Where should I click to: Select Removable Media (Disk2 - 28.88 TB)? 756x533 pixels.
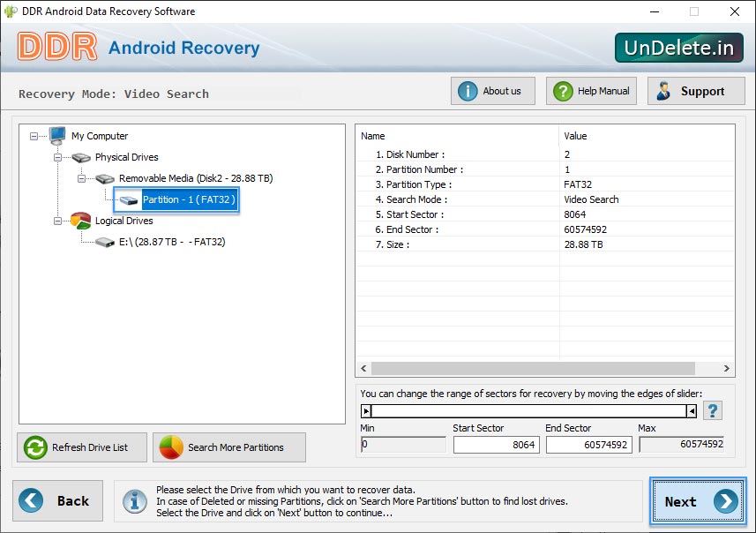click(x=196, y=178)
